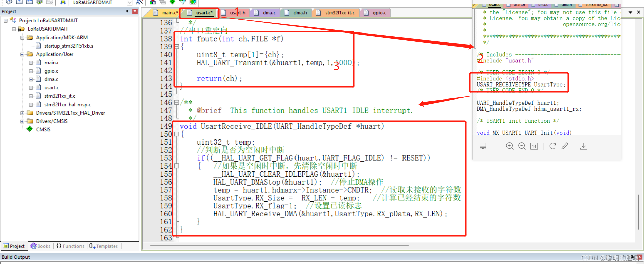
Task: Switch to the gpio.c editor tab
Action: (375, 13)
